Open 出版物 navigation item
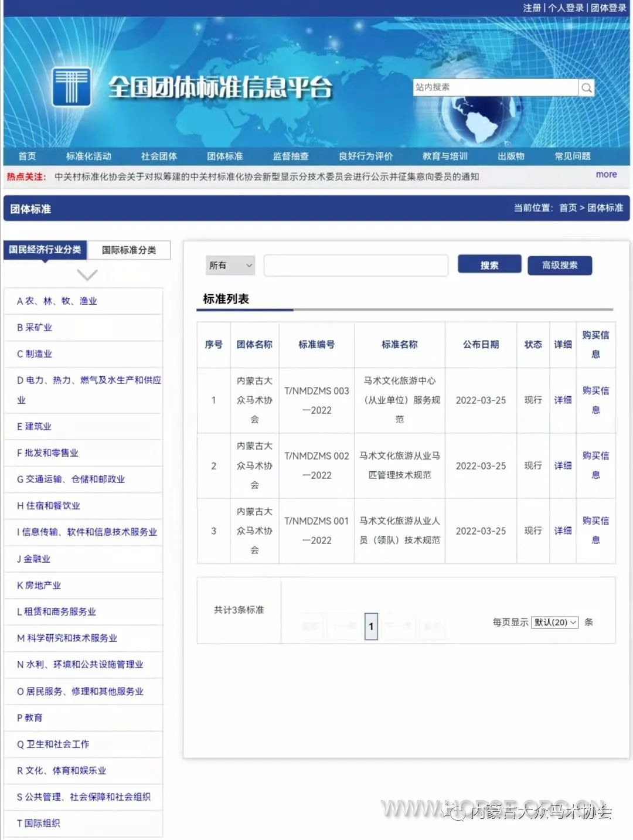The height and width of the screenshot is (840, 633). pyautogui.click(x=511, y=156)
